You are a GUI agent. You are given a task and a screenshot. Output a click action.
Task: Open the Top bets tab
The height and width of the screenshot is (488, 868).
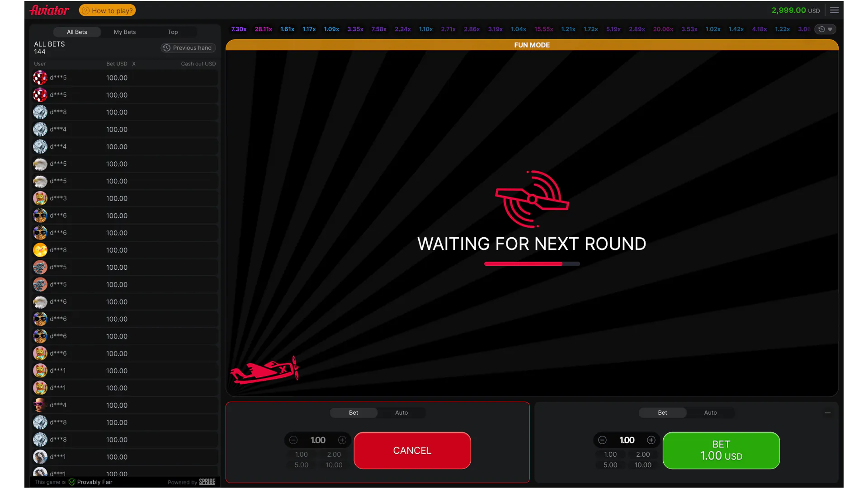pos(172,32)
